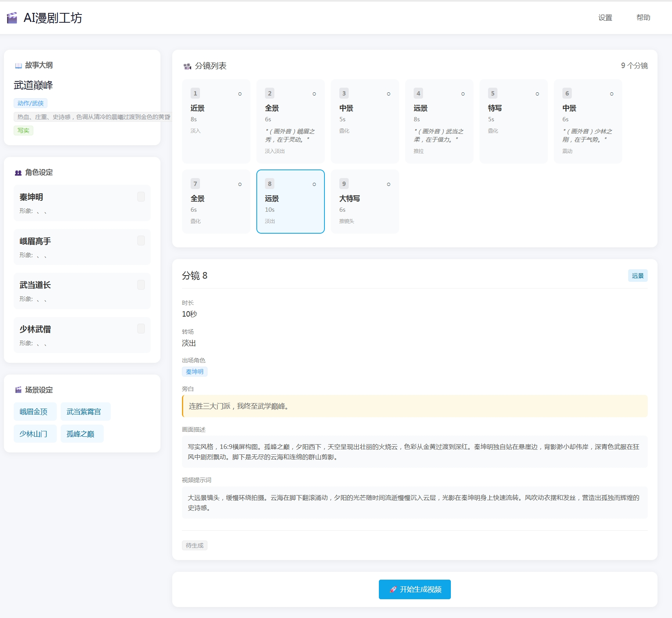This screenshot has height=618, width=672.
Task: Click the character name 少林武僧
Action: [35, 330]
